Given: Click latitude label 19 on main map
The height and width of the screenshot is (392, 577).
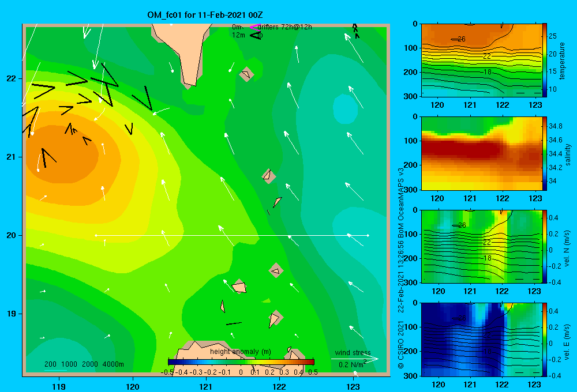Looking at the screenshot, I should pos(11,314).
